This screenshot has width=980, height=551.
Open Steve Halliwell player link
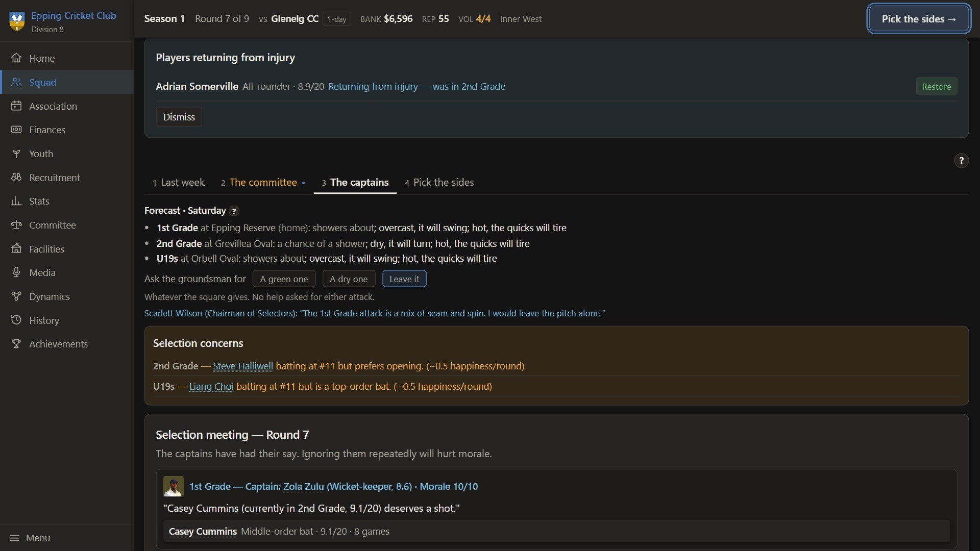coord(242,366)
